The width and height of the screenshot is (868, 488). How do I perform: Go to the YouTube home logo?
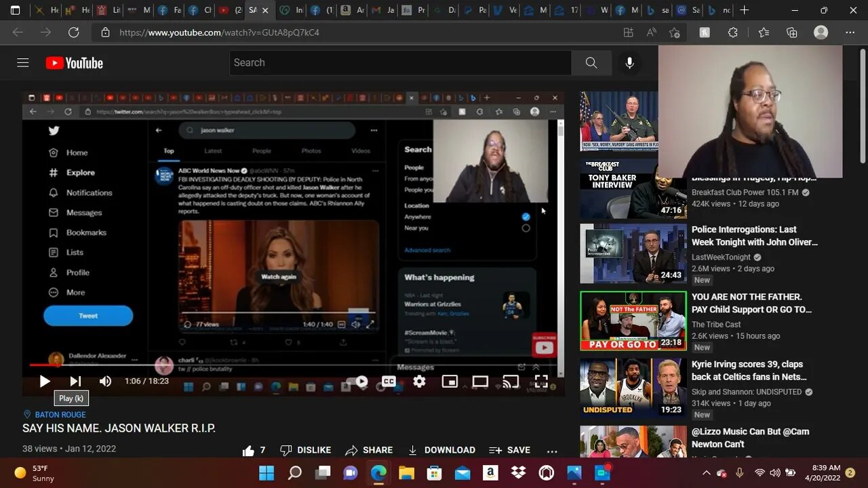point(75,63)
